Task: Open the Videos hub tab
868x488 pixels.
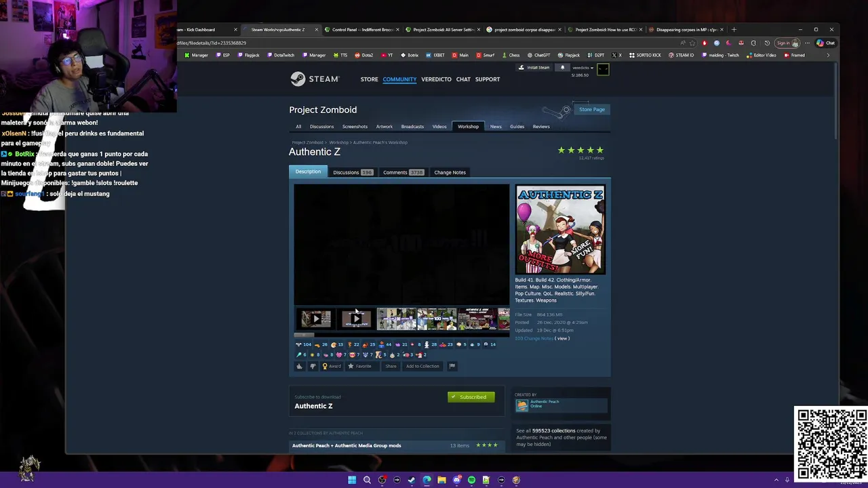Action: [439, 126]
